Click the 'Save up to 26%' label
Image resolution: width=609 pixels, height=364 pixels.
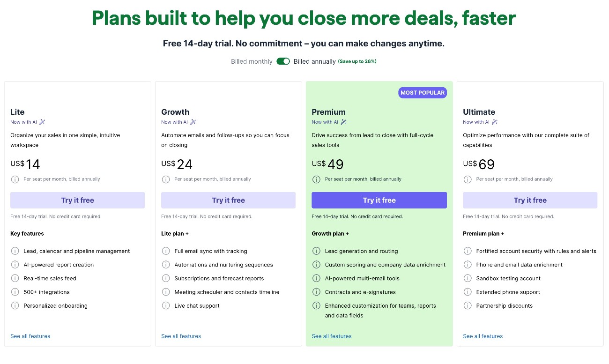pos(357,61)
